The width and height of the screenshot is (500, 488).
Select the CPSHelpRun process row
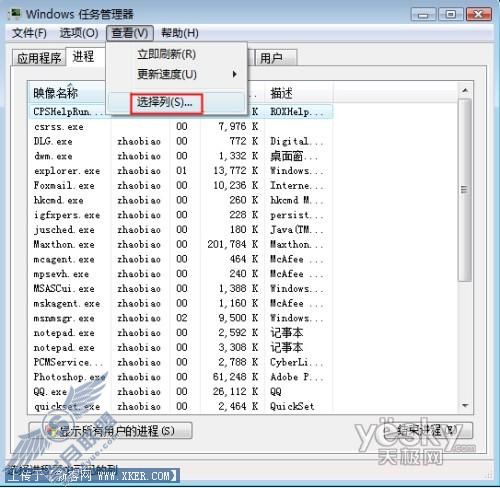pos(180,112)
